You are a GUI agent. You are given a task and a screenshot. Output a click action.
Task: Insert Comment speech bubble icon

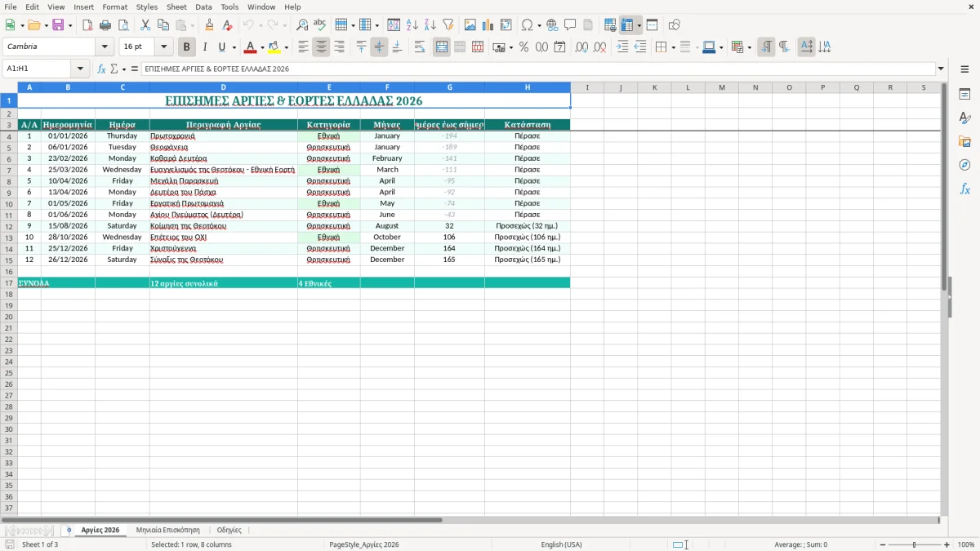[x=570, y=25]
